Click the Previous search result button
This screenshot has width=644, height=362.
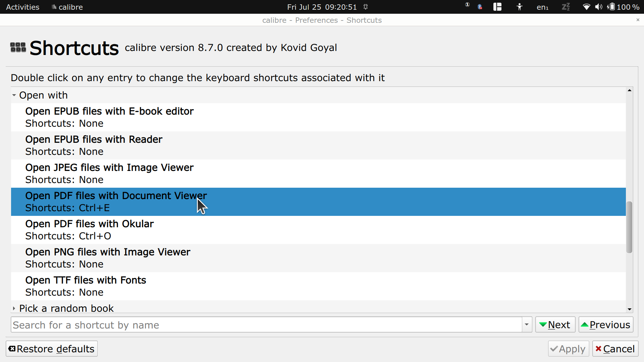[606, 324]
